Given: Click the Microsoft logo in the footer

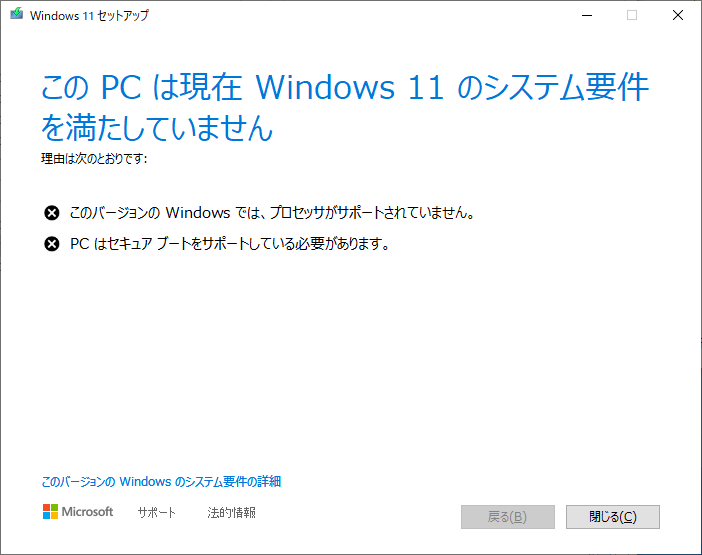Looking at the screenshot, I should click(51, 512).
